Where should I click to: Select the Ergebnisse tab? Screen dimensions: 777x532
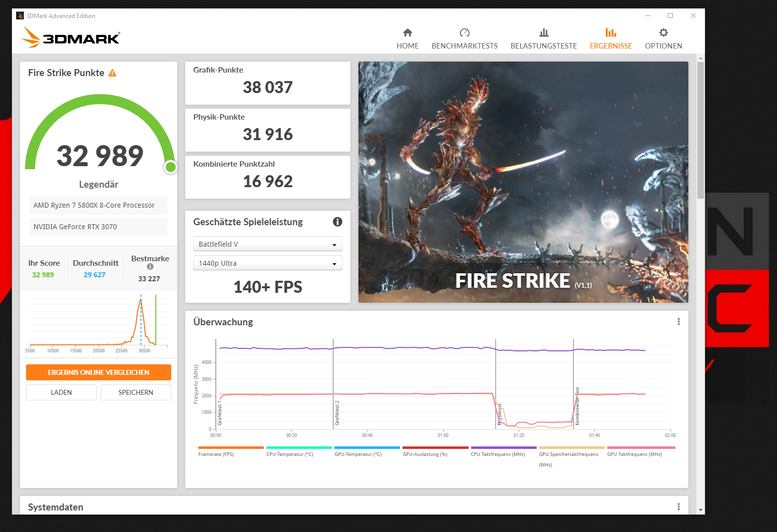(x=611, y=39)
